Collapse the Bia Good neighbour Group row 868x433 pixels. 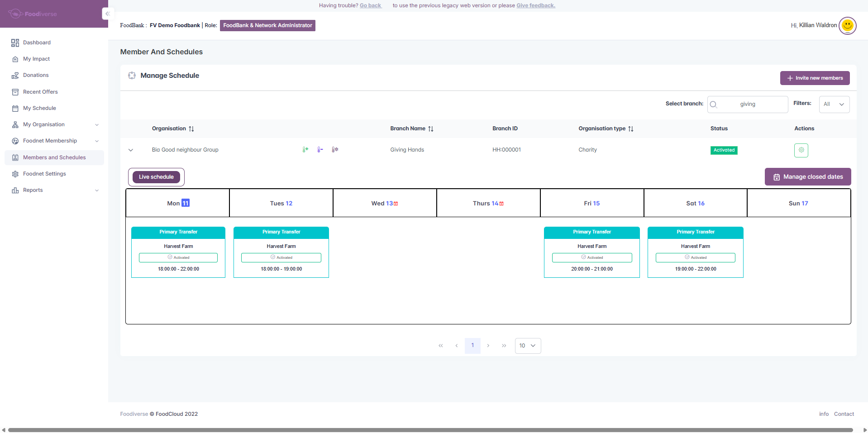tap(131, 150)
